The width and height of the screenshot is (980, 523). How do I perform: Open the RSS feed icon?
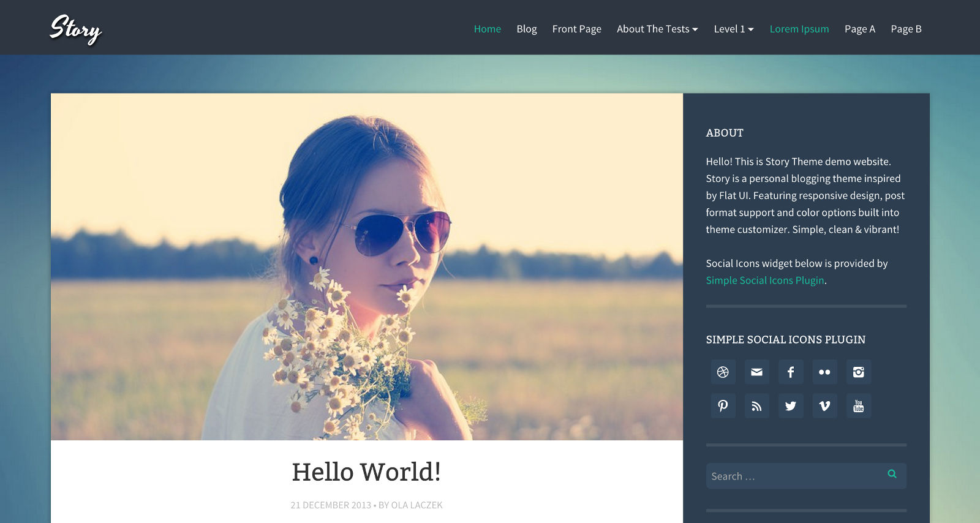pyautogui.click(x=756, y=405)
